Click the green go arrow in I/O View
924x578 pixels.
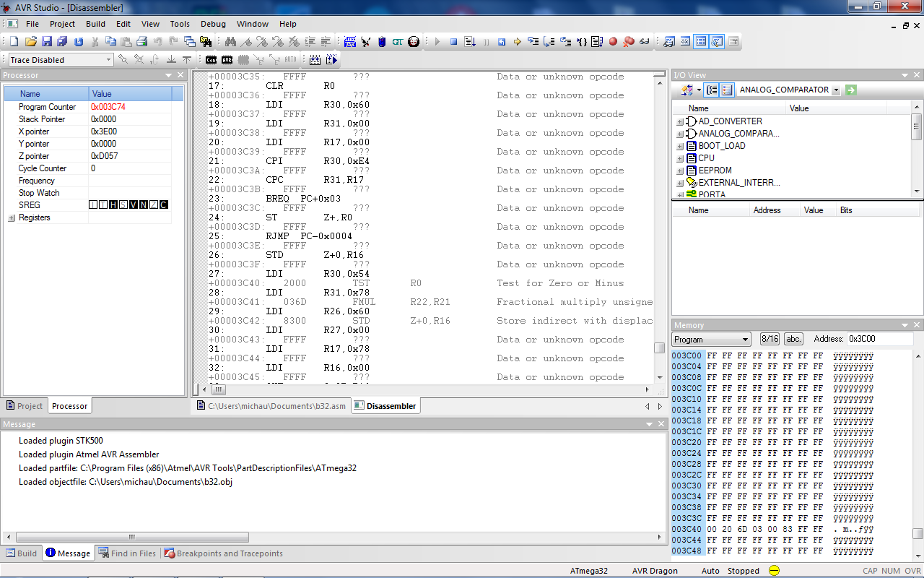pos(851,90)
